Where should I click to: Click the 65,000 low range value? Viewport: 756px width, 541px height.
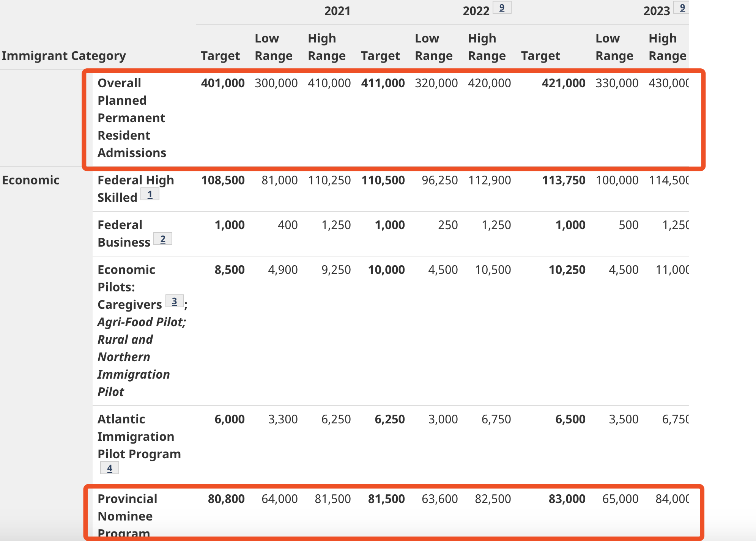pyautogui.click(x=621, y=499)
